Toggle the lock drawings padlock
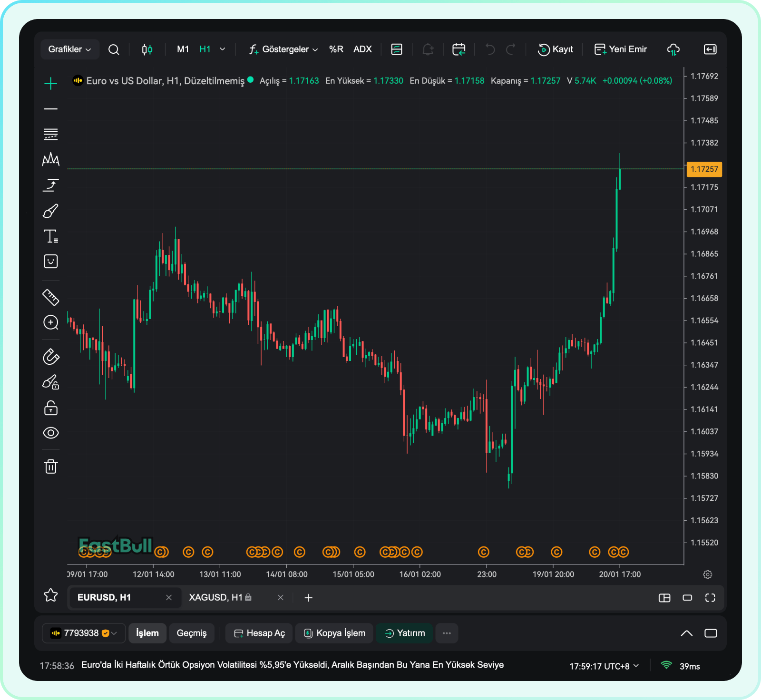The image size is (761, 700). pos(50,408)
